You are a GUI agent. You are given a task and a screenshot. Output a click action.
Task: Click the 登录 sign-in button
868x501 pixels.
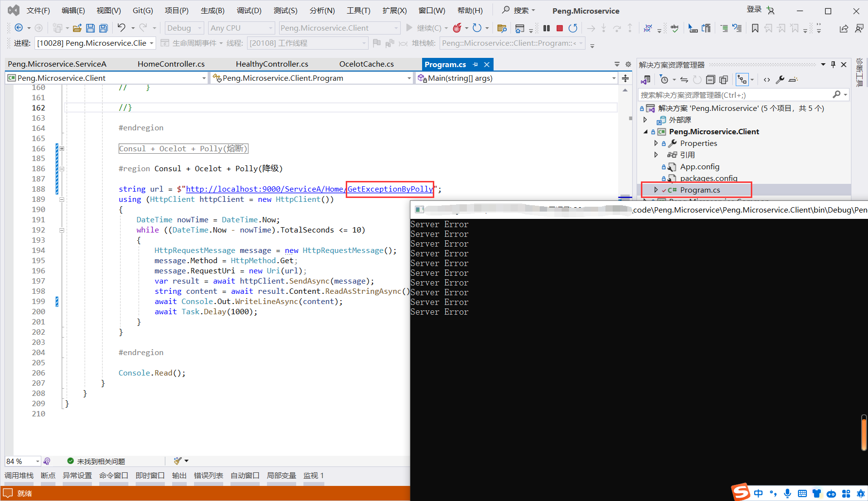pos(754,9)
